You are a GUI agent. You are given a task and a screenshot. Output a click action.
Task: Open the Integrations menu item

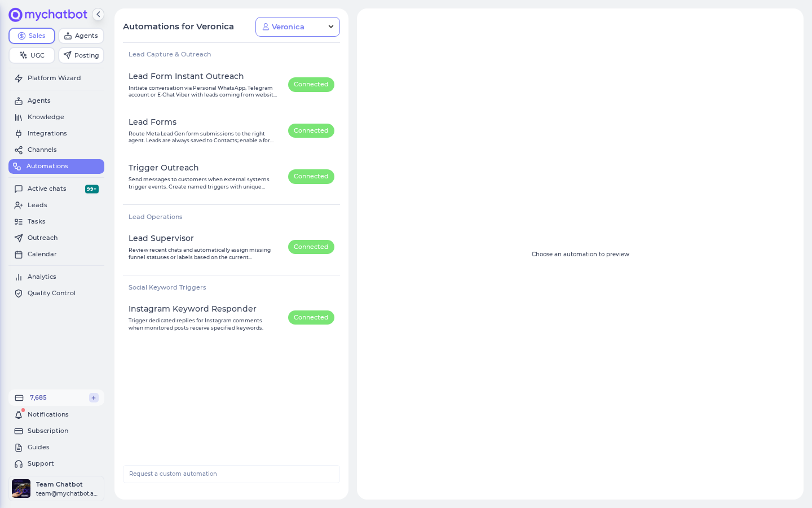click(56, 134)
